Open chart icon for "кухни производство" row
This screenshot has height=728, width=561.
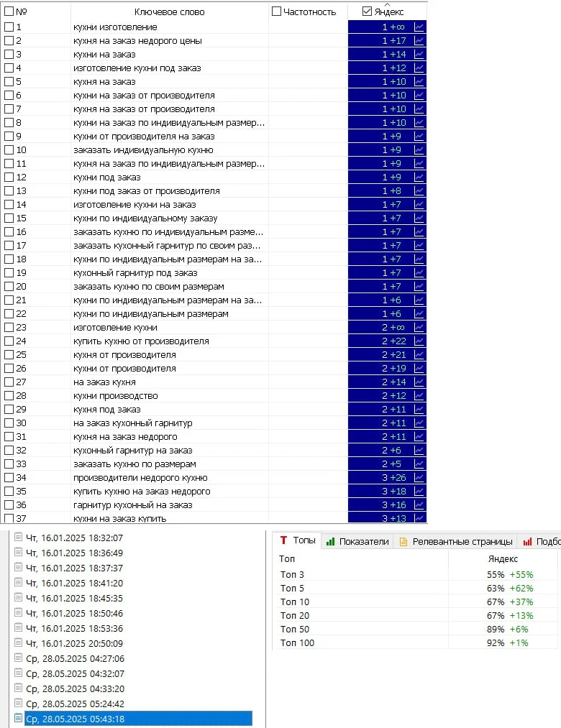click(419, 395)
